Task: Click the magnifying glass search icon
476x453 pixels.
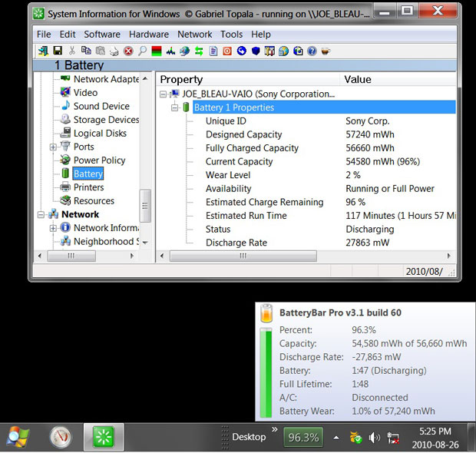Action: (142, 51)
